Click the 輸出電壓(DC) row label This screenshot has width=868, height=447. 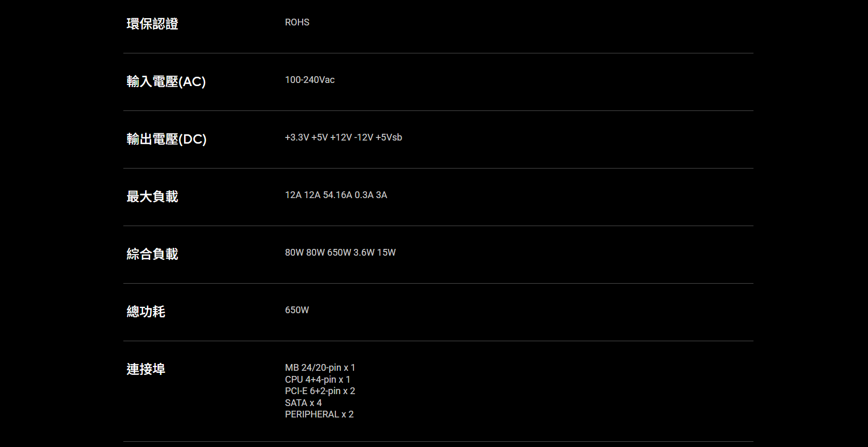coord(166,139)
